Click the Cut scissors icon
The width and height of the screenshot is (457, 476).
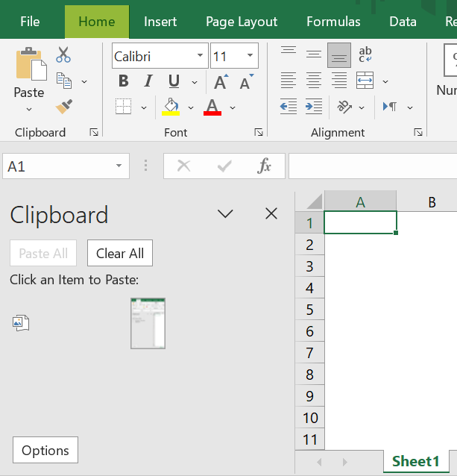[63, 54]
